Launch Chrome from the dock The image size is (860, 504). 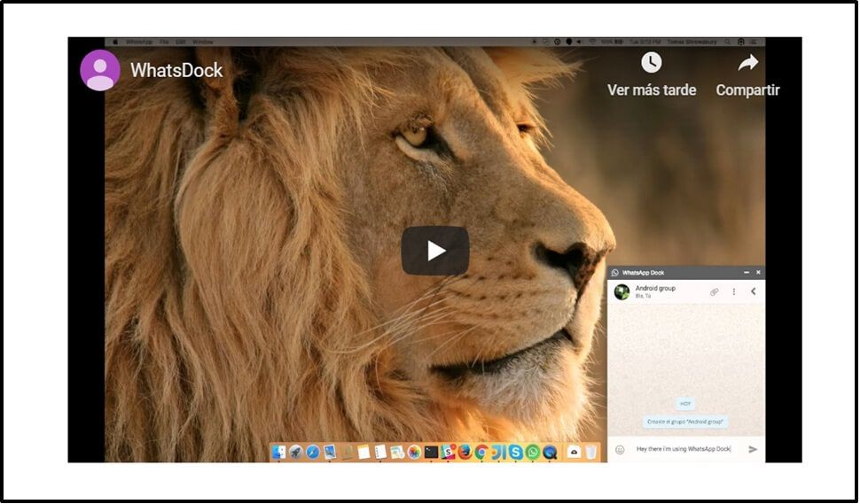coord(481,452)
